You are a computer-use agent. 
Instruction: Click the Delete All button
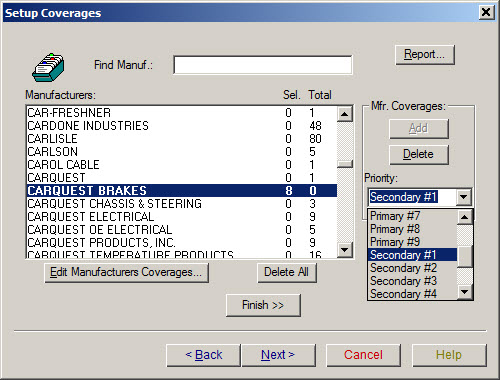(287, 272)
